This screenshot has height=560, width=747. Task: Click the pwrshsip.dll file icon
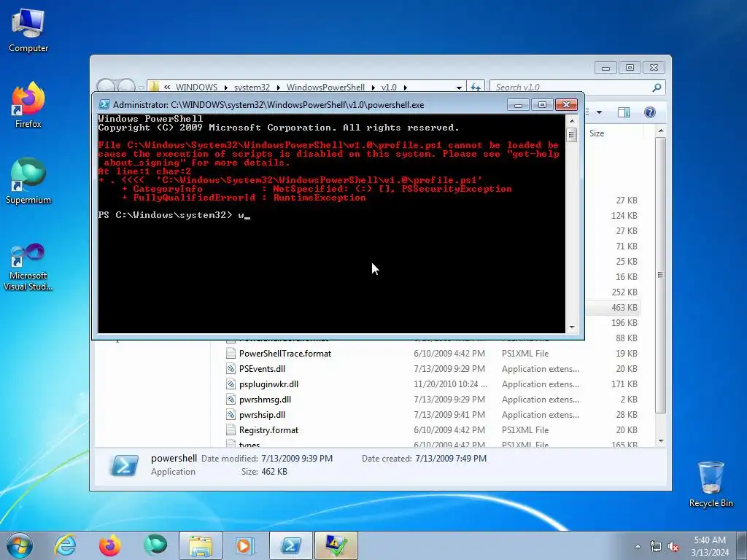coord(231,414)
